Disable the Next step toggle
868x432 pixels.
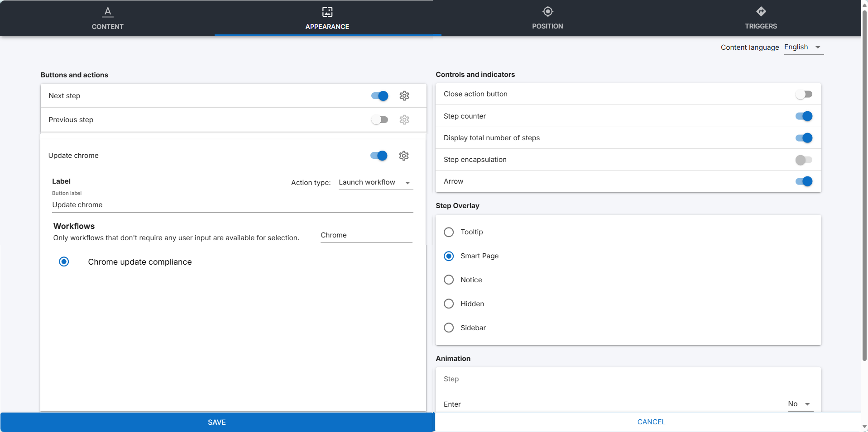click(x=379, y=96)
